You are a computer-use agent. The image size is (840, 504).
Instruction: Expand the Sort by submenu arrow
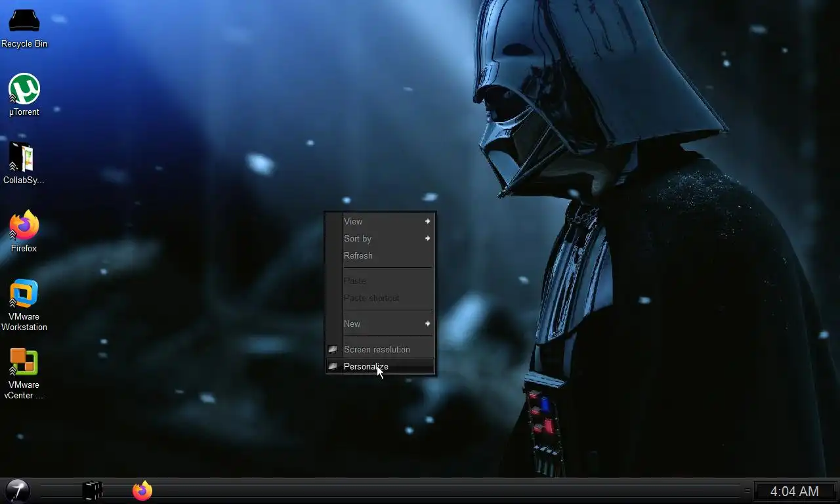point(427,238)
